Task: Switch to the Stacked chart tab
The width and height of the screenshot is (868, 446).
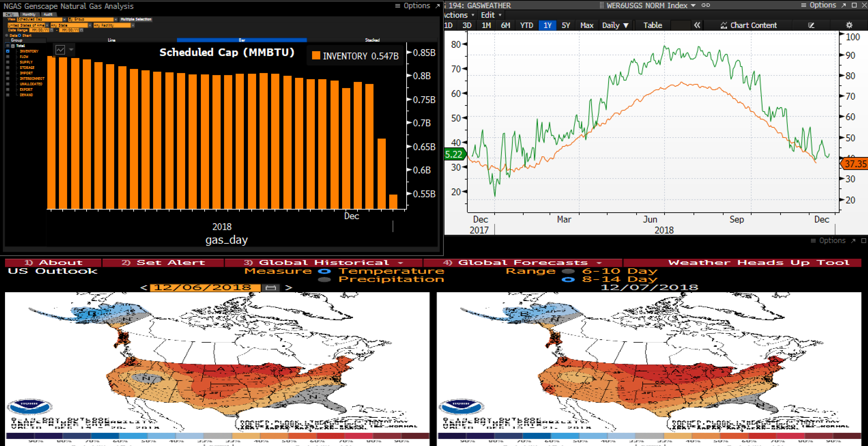Action: 372,40
